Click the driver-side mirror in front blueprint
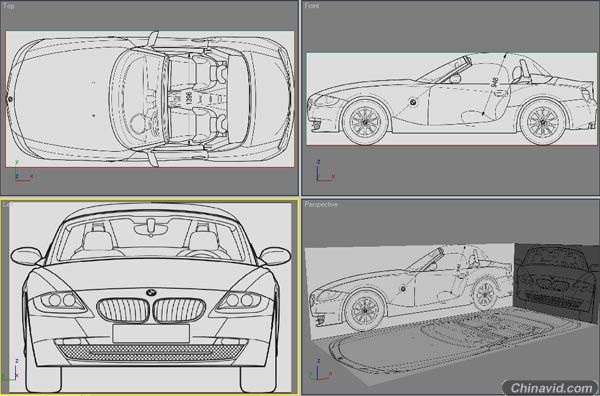Image resolution: width=600 pixels, height=396 pixels. 275,256
